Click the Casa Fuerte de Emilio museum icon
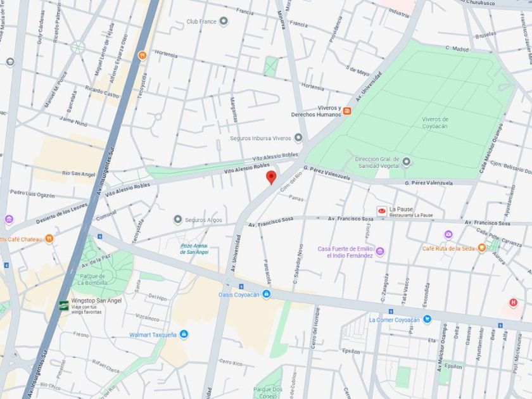Screen dimensions: 532x399 point(381,251)
